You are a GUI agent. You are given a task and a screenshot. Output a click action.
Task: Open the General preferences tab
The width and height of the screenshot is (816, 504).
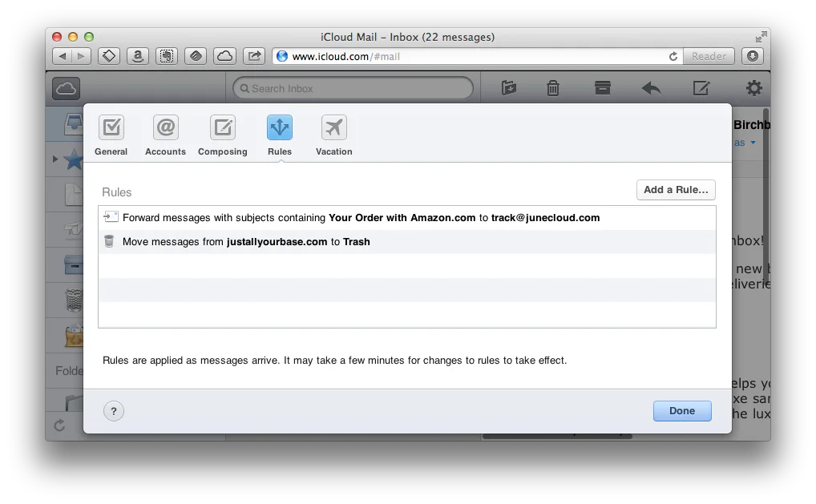point(111,135)
